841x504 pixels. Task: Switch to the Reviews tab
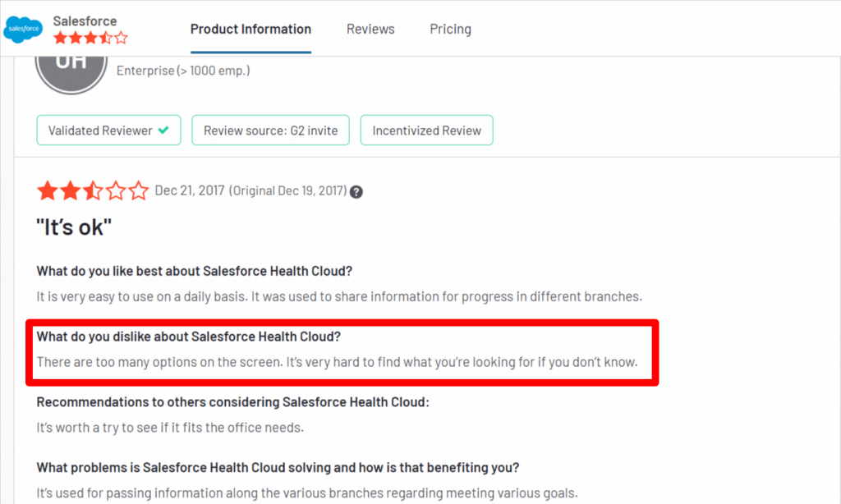[x=370, y=30]
